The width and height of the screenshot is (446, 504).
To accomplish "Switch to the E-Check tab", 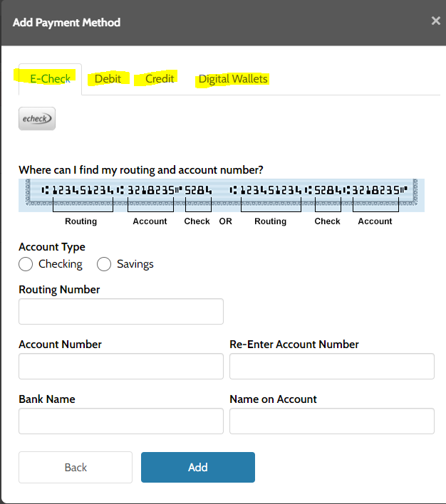I will coord(50,78).
